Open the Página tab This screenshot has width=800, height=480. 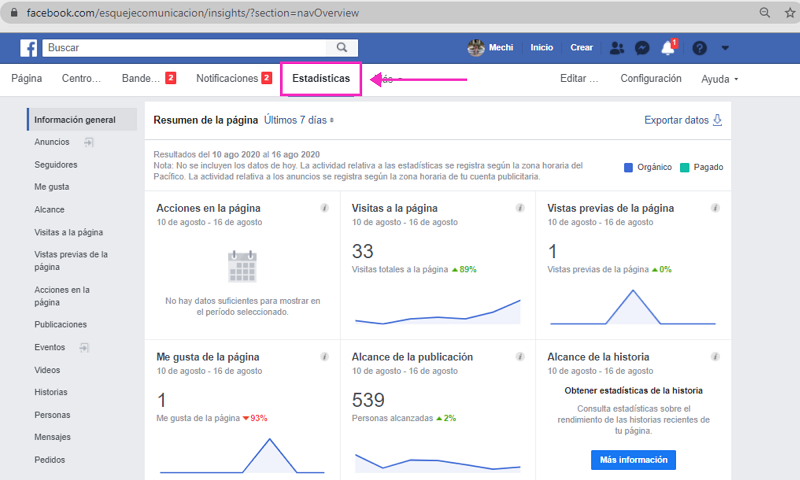tap(27, 79)
